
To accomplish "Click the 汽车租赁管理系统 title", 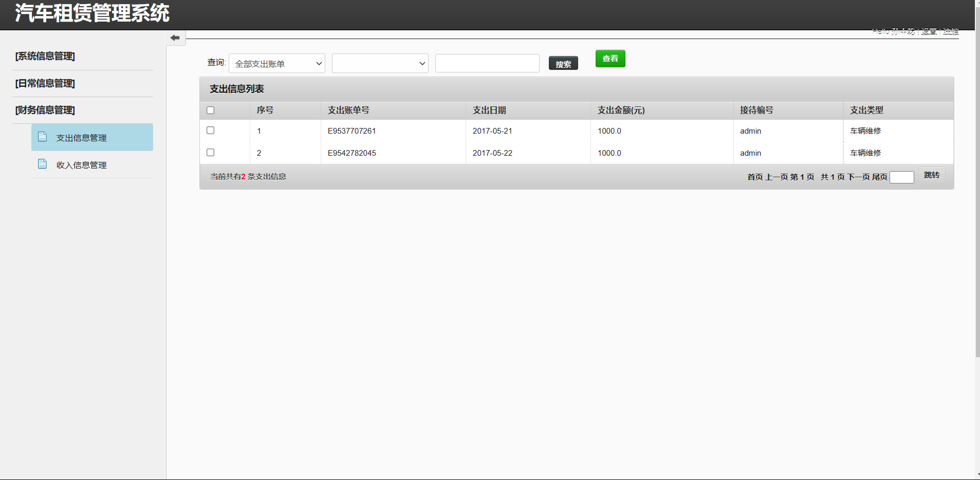I will 92,13.
